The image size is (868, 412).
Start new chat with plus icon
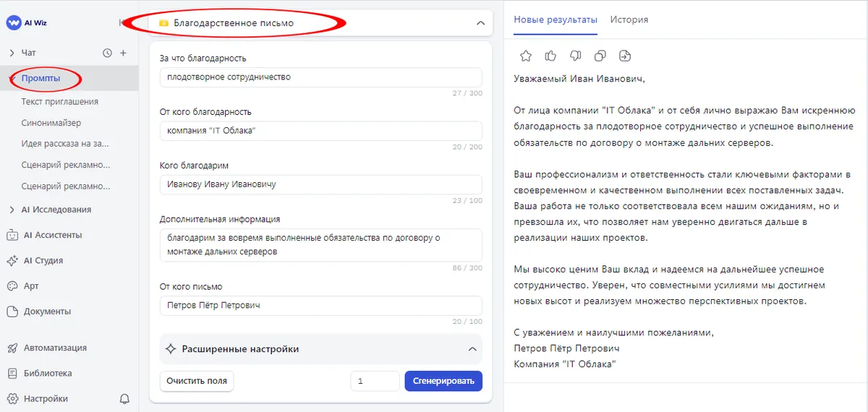[123, 53]
